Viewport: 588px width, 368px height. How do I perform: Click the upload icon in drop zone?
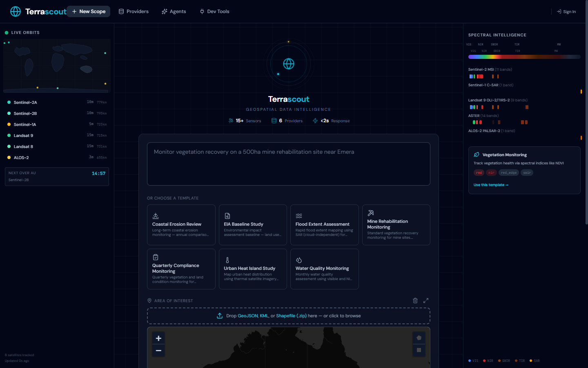pos(220,316)
